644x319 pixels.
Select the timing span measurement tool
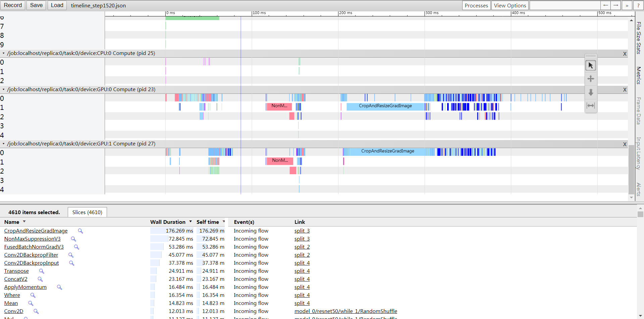(x=591, y=106)
